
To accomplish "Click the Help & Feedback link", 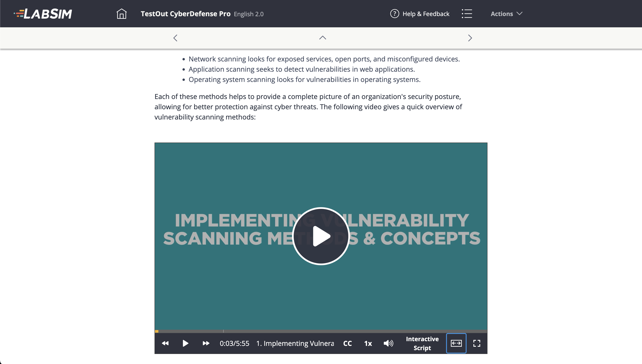I will tap(426, 14).
